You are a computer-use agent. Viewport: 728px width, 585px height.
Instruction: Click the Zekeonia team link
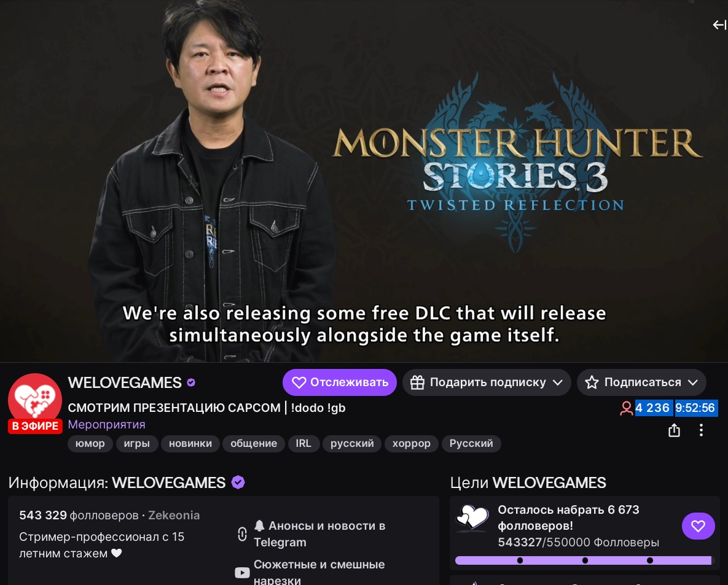(x=174, y=516)
